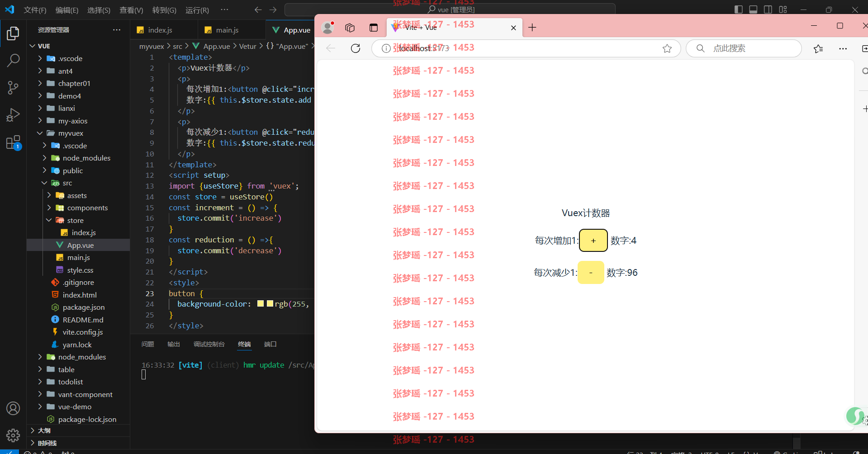
Task: Toggle the primary side bar layout icon
Action: [x=739, y=9]
